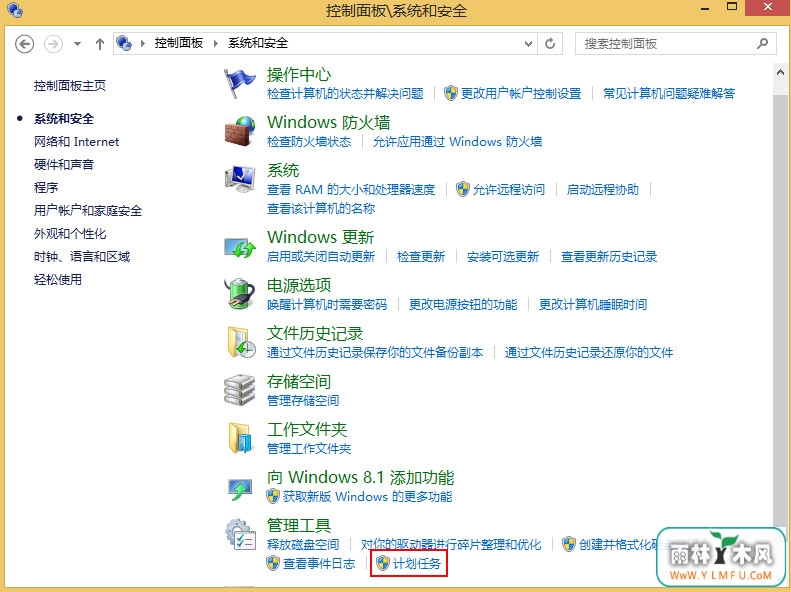Open the Windows 防火墙 heading
This screenshot has height=592, width=791.
pyautogui.click(x=328, y=123)
